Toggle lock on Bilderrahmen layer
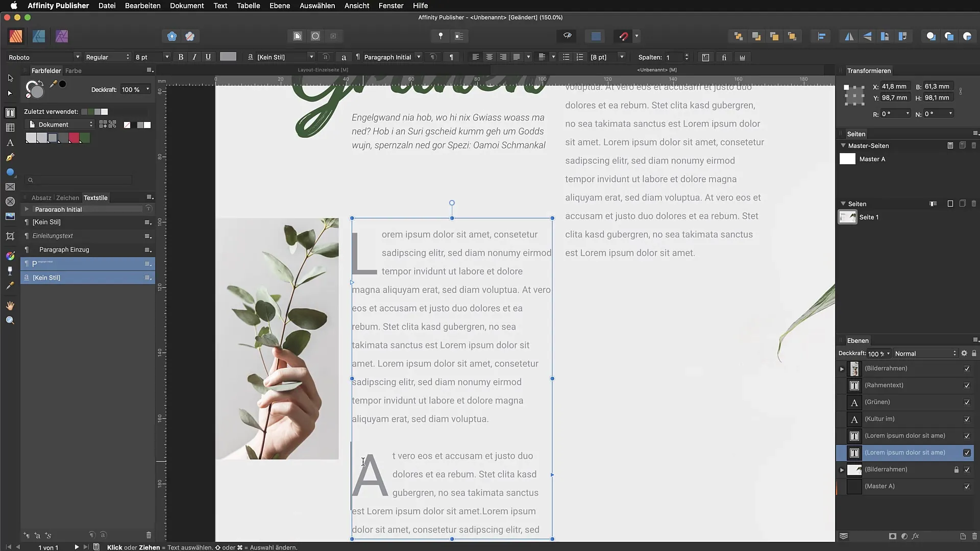This screenshot has height=551, width=980. (x=957, y=469)
